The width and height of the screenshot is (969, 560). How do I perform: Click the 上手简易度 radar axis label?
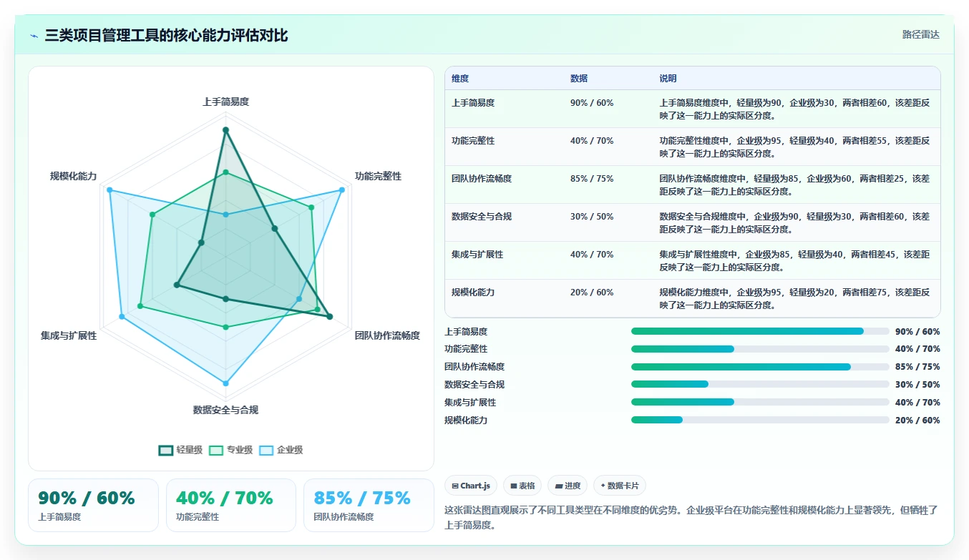225,102
